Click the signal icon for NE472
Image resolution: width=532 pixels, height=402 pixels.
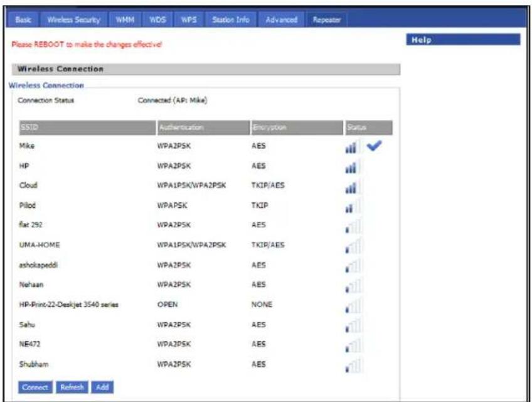tap(353, 345)
